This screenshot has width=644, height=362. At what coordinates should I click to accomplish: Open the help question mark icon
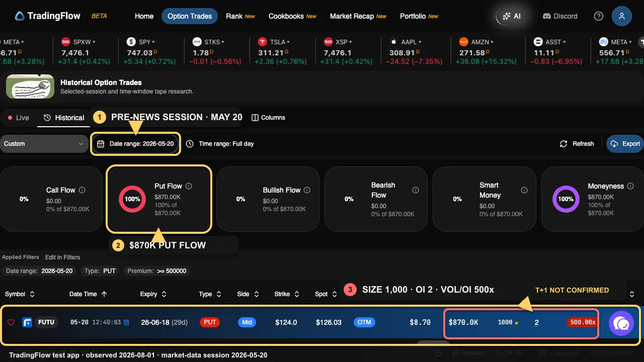coord(599,16)
